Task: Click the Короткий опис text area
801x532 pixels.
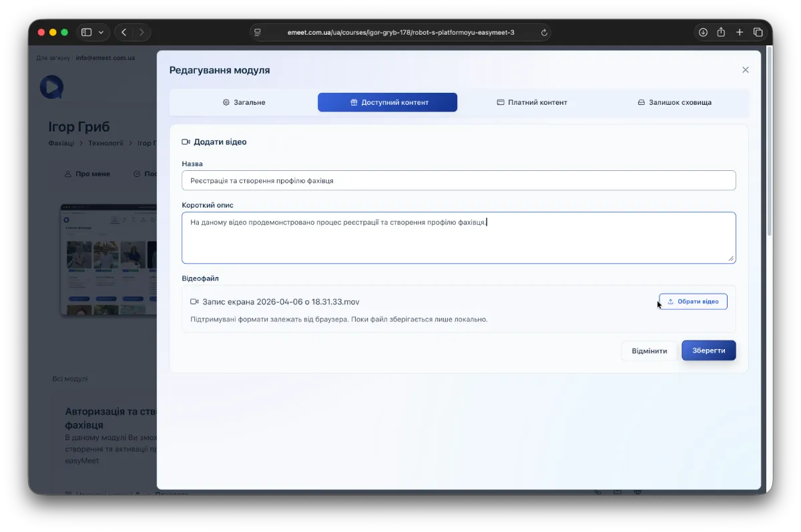Action: (x=459, y=238)
